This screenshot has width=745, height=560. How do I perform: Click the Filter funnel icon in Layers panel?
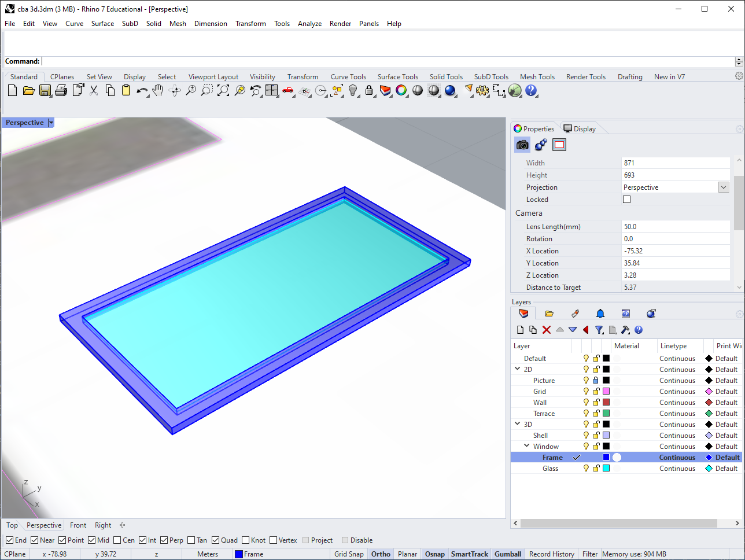599,330
